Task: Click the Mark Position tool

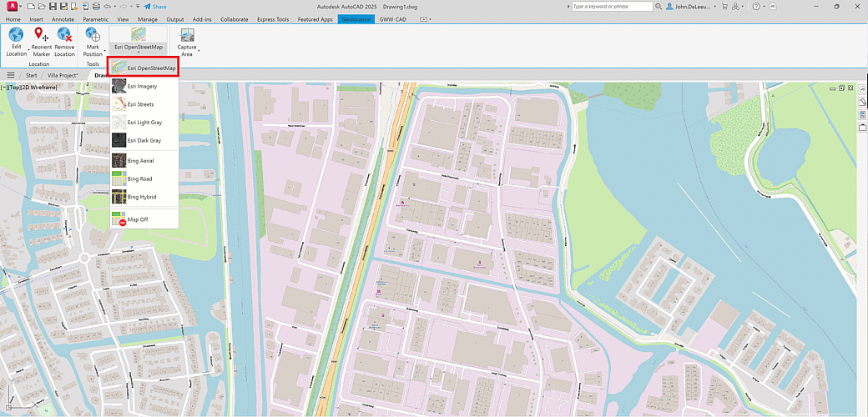Action: tap(93, 35)
